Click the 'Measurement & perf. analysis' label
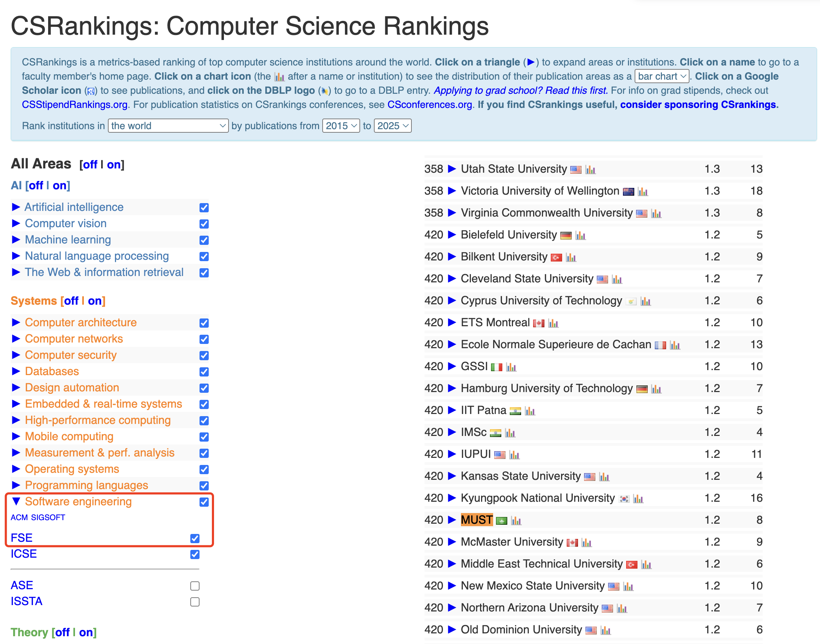Screen dimensions: 820x644 pyautogui.click(x=99, y=453)
